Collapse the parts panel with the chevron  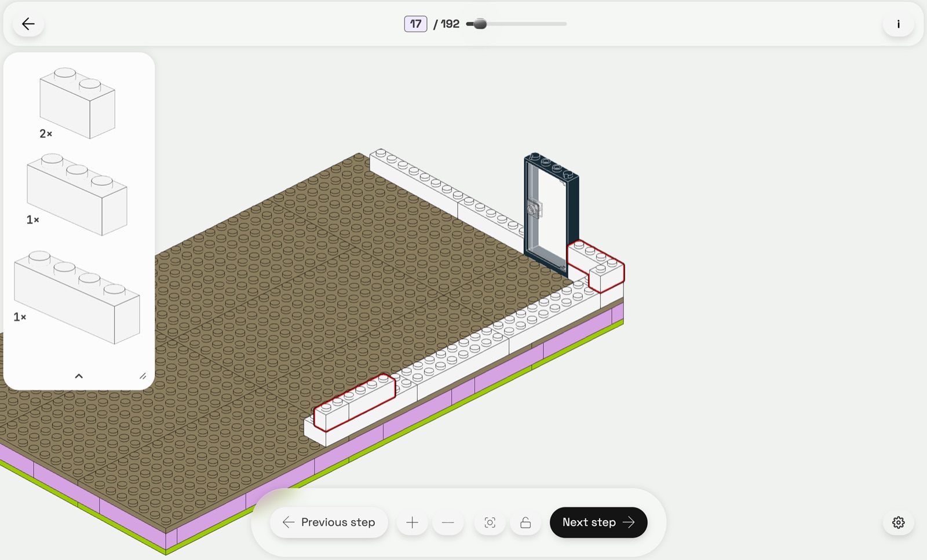79,376
